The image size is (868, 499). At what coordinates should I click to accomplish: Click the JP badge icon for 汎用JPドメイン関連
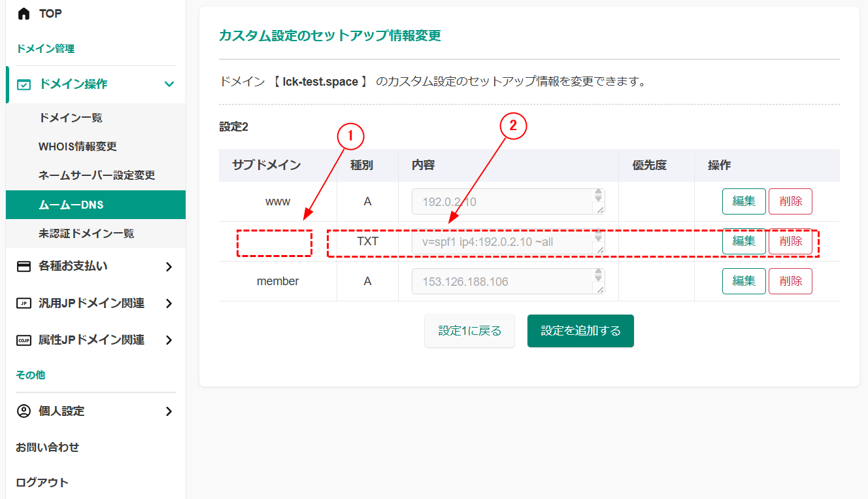coord(24,303)
